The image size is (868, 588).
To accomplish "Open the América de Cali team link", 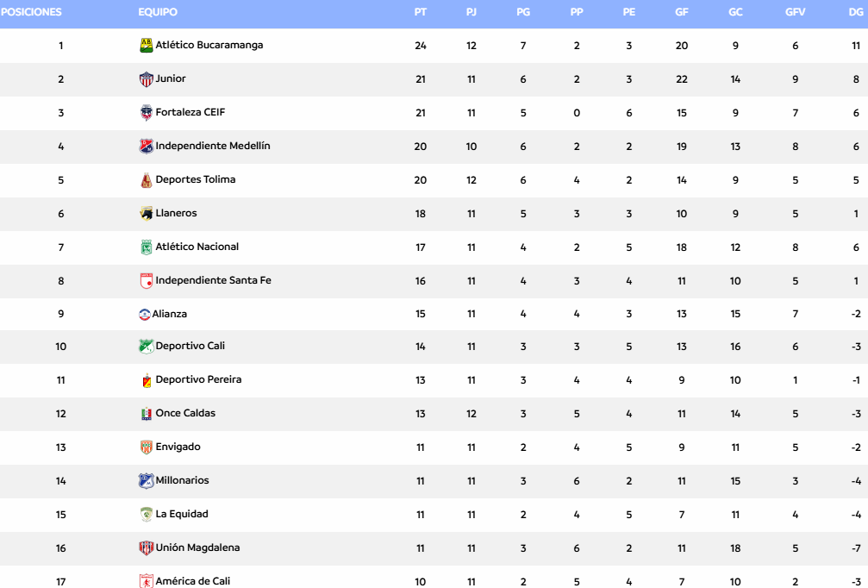I will point(192,581).
